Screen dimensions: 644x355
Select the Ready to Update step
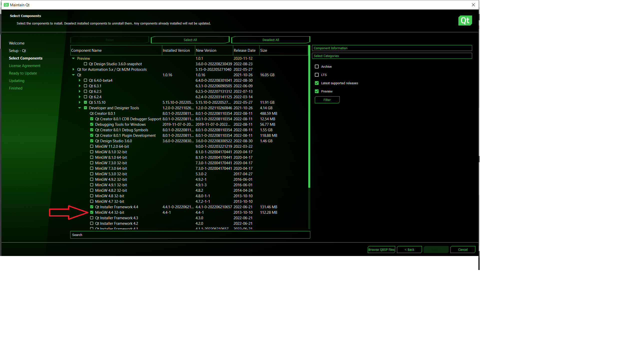click(x=23, y=73)
